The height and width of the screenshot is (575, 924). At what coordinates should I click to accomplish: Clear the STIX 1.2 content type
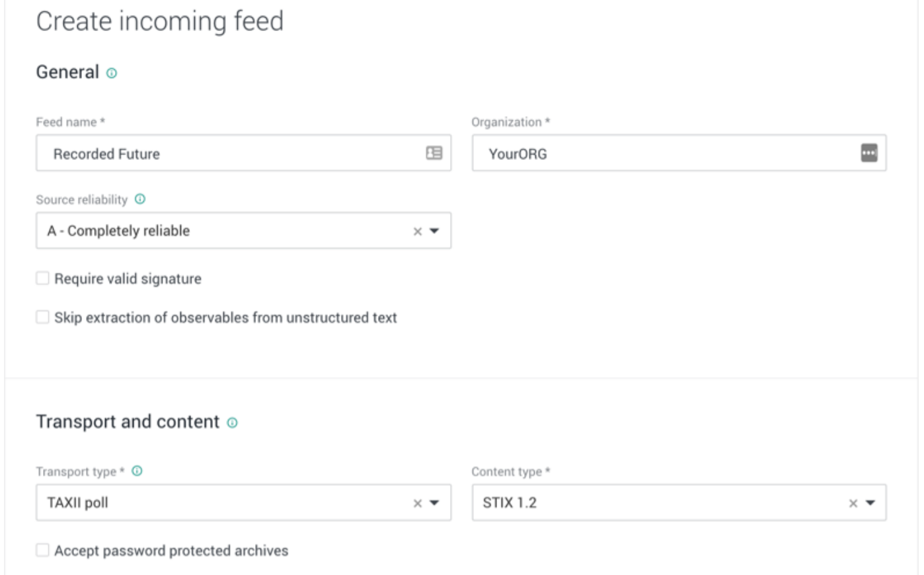point(853,504)
